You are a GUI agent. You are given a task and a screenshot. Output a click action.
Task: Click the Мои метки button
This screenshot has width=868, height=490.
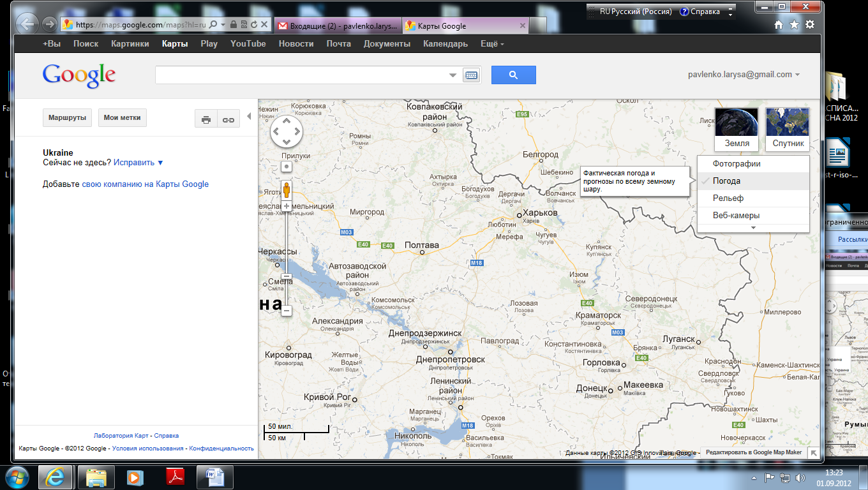point(123,118)
